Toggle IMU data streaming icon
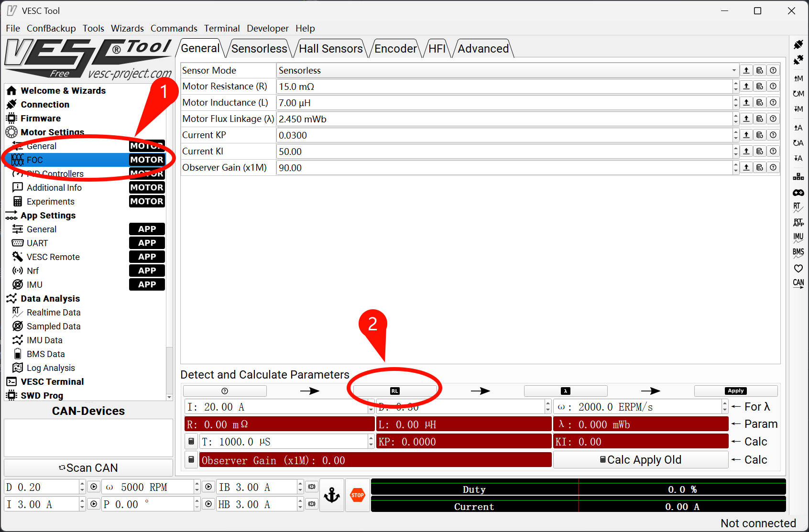The width and height of the screenshot is (809, 532). [798, 238]
